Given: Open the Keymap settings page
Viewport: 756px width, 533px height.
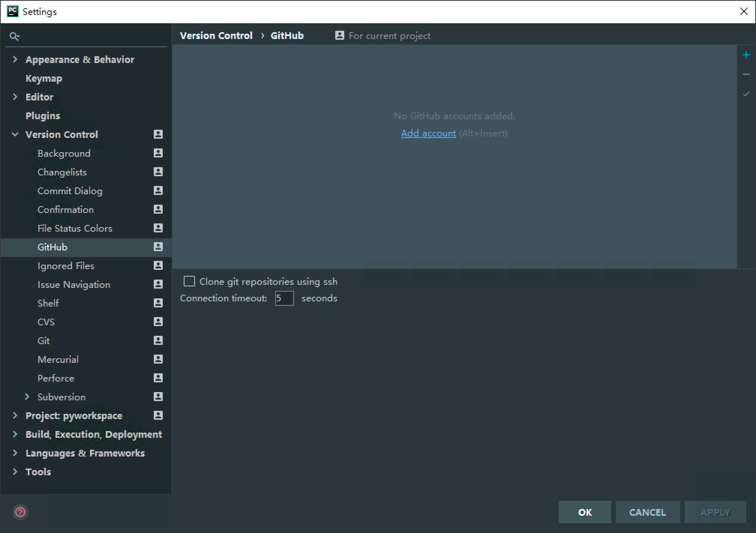Looking at the screenshot, I should coord(44,78).
